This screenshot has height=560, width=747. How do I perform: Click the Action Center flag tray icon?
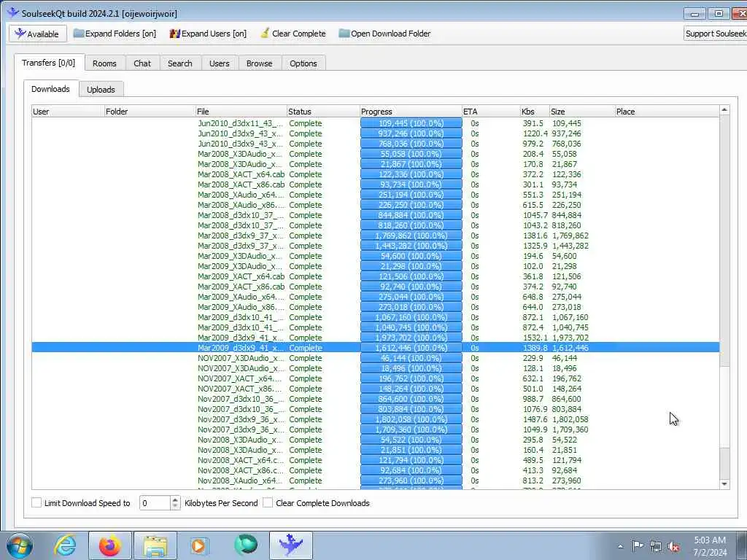[x=638, y=546]
